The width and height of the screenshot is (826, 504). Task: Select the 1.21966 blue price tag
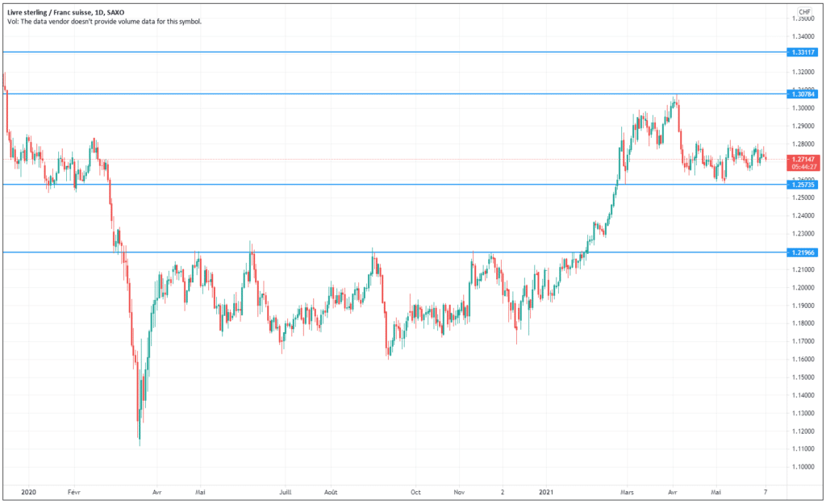click(803, 252)
